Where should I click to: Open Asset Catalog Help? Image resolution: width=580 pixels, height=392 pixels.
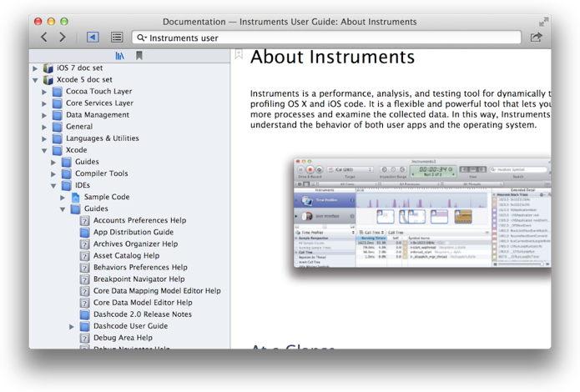pyautogui.click(x=126, y=255)
